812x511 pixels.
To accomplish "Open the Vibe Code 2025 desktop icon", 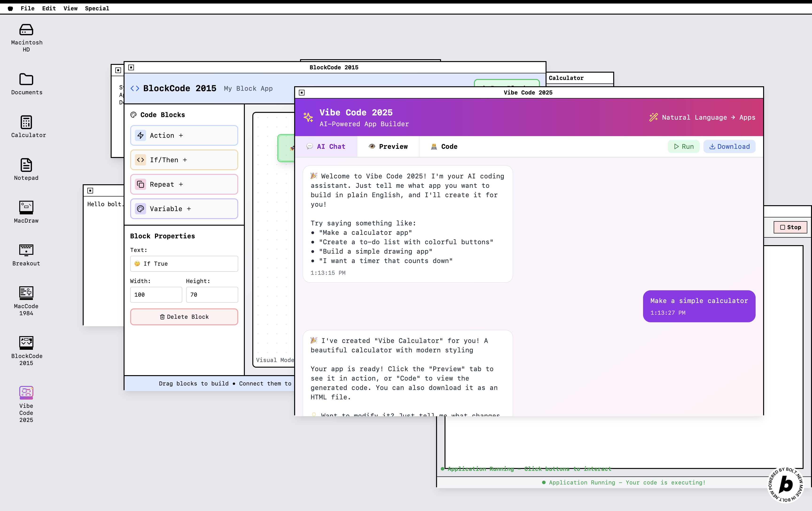I will point(26,393).
